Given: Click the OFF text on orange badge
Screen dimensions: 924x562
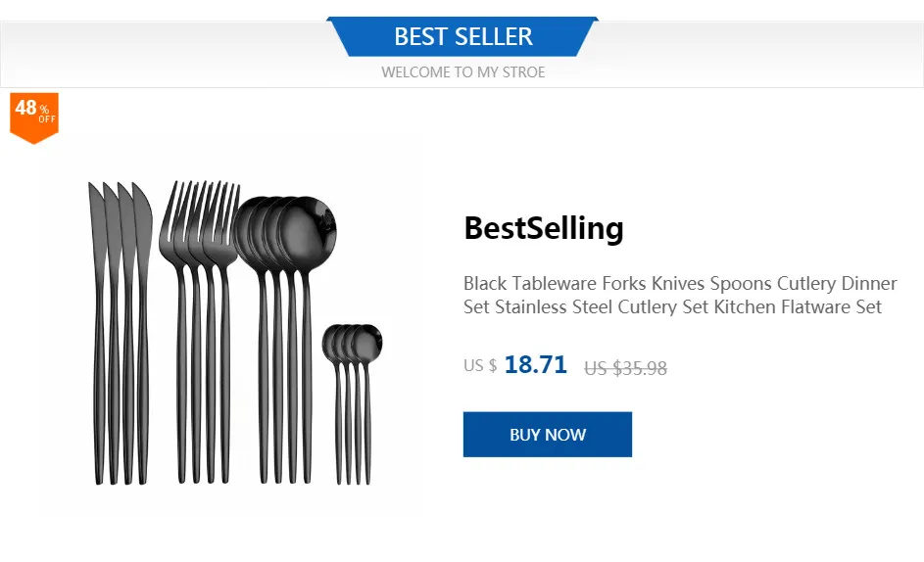Looking at the screenshot, I should (x=47, y=119).
